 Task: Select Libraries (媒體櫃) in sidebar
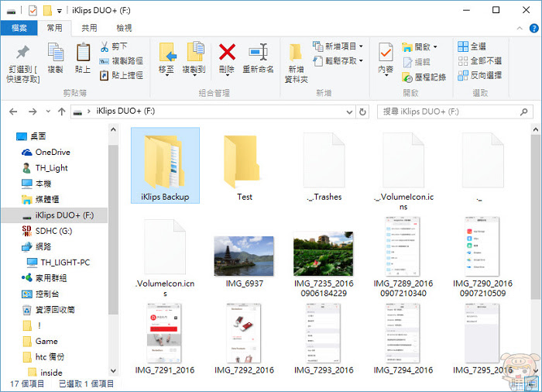coord(40,200)
